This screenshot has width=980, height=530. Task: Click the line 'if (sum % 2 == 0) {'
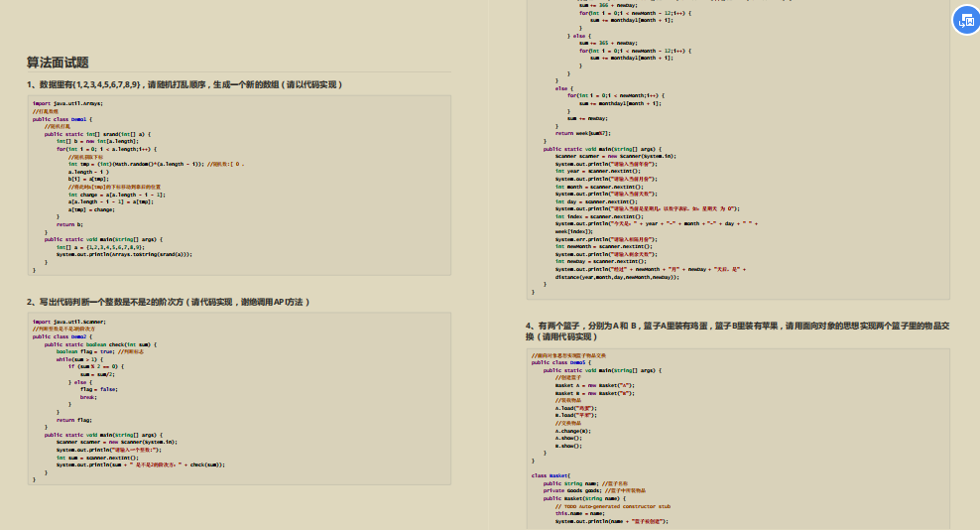click(x=95, y=366)
